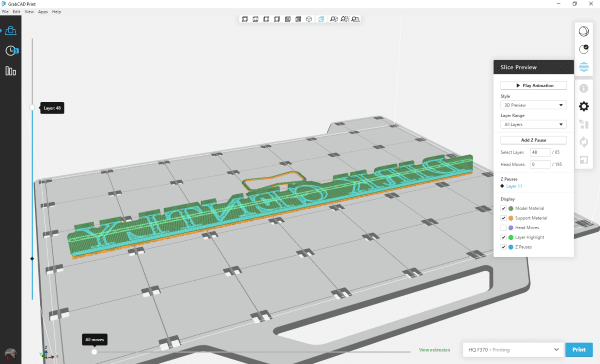600x364 pixels.
Task: Select the second view orientation icon in toolbar
Action: point(256,19)
